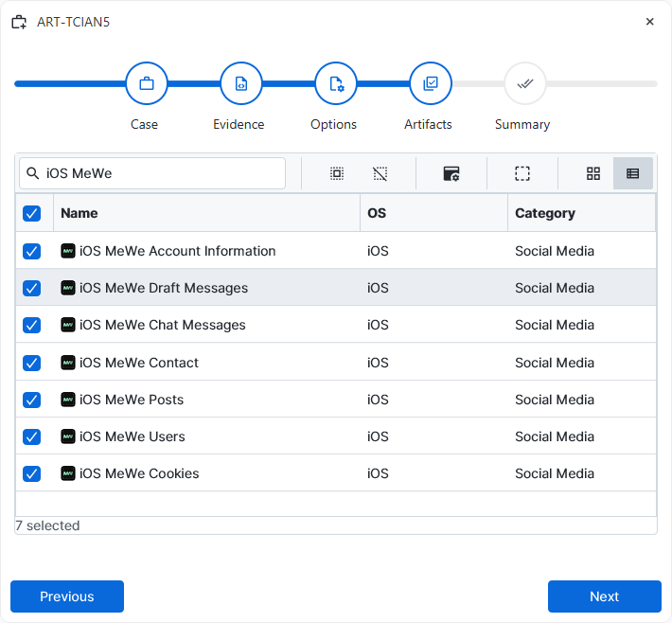Sort by the Category column header
672x623 pixels.
pyautogui.click(x=544, y=213)
